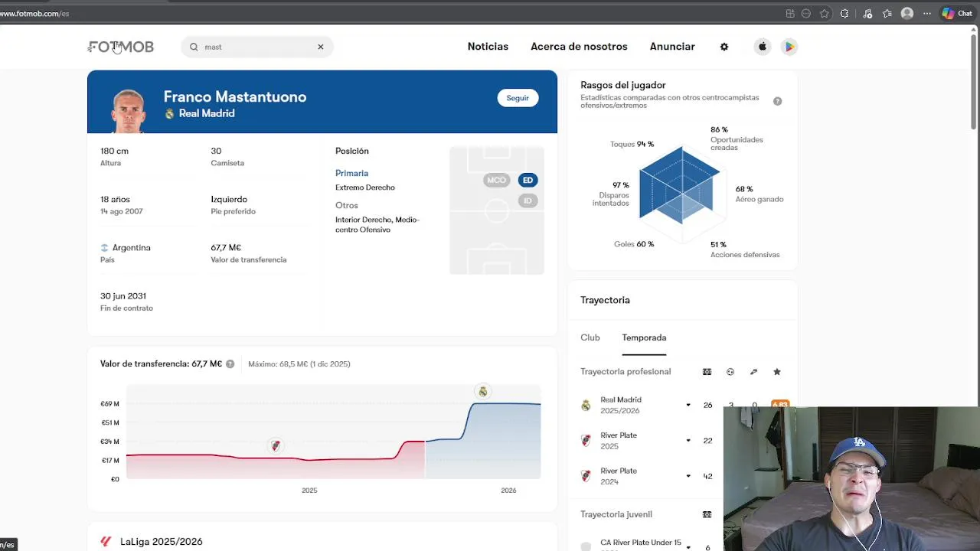
Task: Click the matches icon in Trayectoria juvenil header
Action: 707,514
